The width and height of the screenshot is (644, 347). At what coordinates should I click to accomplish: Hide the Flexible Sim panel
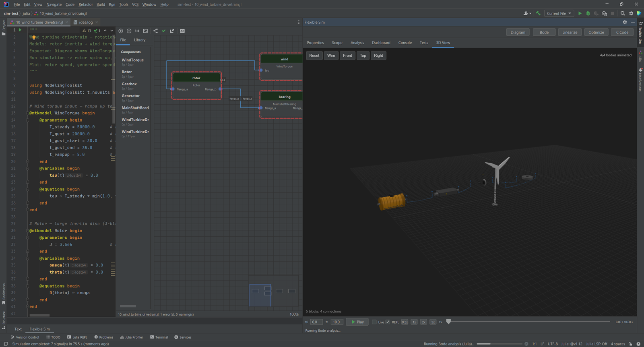[633, 22]
